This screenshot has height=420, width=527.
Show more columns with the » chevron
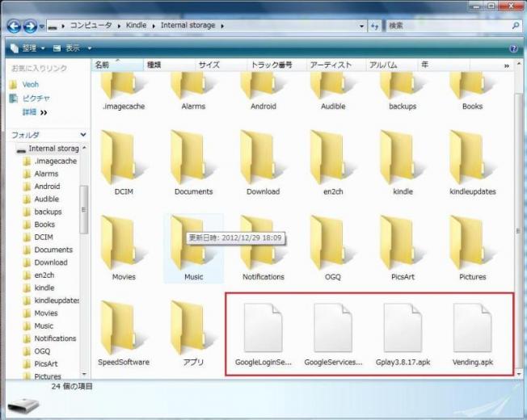coord(507,65)
